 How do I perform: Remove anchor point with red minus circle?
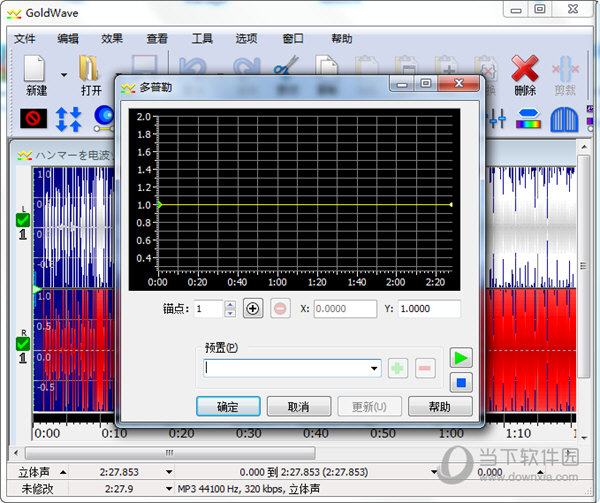280,308
